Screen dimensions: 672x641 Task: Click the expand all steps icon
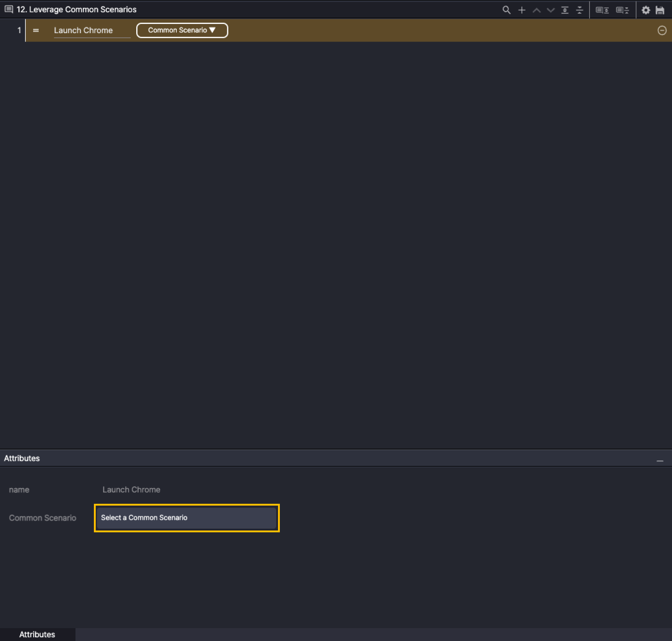click(x=565, y=10)
